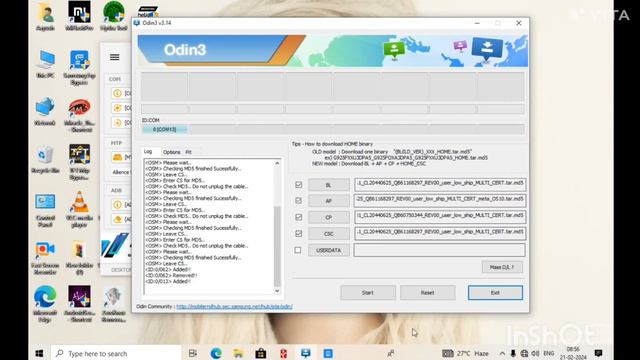The height and width of the screenshot is (360, 640).
Task: Toggle the CSC checkbox
Action: pos(298,233)
